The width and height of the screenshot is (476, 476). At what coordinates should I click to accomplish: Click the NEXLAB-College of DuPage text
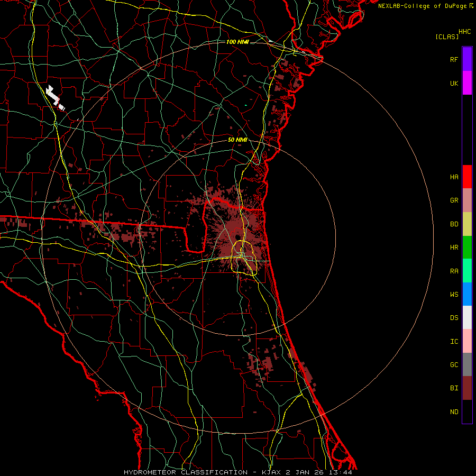[422, 6]
